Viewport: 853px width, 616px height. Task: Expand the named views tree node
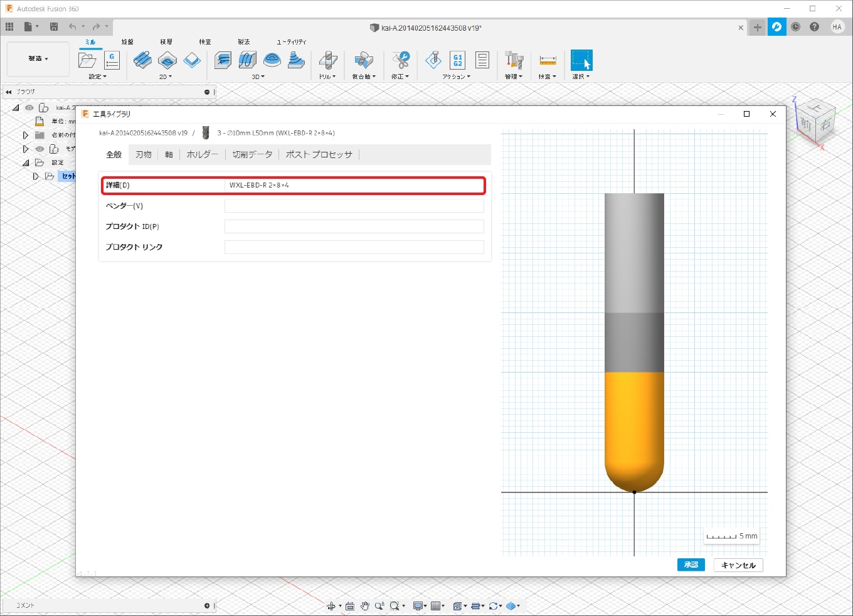tap(26, 135)
